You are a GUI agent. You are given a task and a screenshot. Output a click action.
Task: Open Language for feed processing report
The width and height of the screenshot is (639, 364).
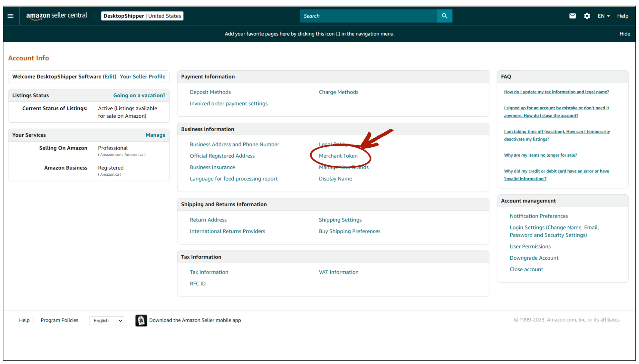[234, 179]
